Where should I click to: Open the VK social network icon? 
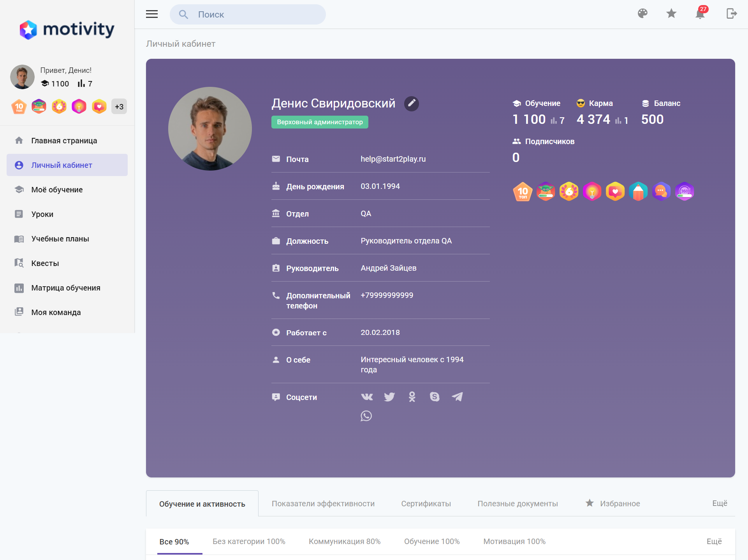pos(367,397)
